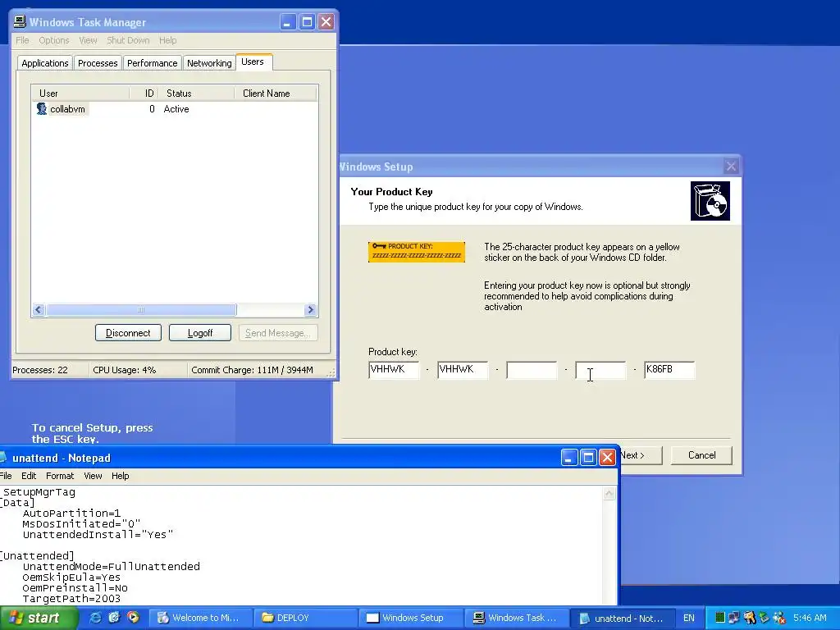Launch Windows Media Player quick launch icon
This screenshot has height=630, width=840.
133,618
